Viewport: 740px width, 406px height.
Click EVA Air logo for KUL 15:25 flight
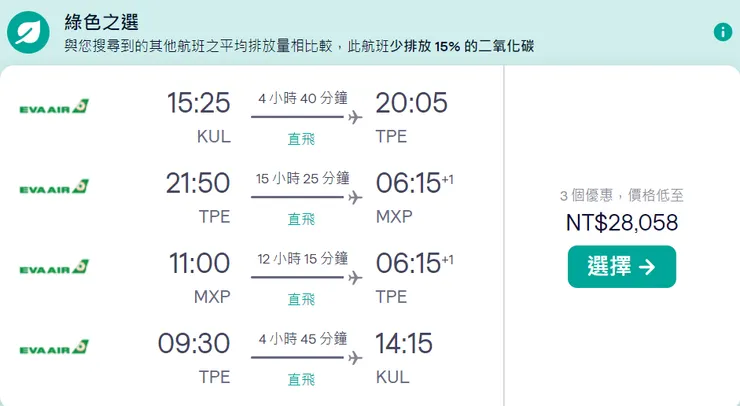pyautogui.click(x=54, y=107)
